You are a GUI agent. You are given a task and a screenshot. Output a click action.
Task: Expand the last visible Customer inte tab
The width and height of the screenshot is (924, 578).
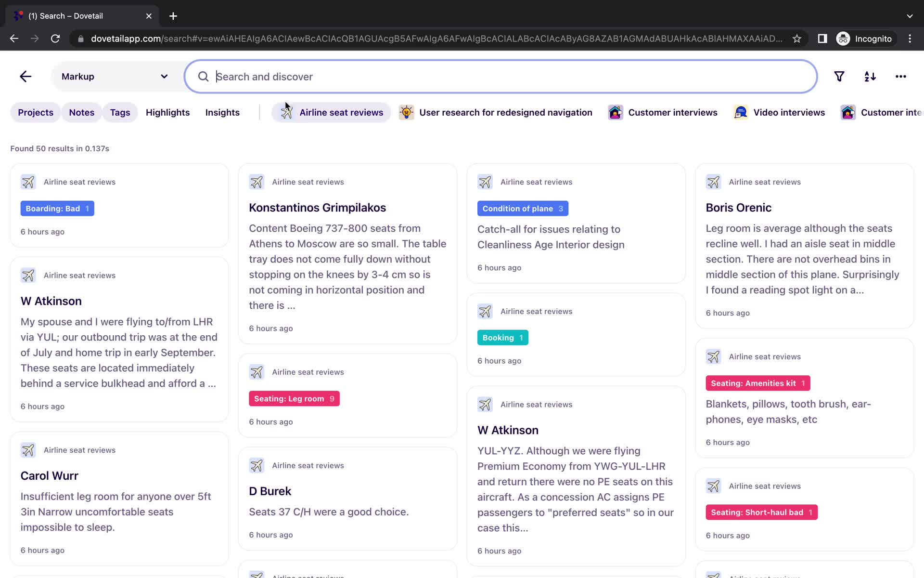click(885, 113)
